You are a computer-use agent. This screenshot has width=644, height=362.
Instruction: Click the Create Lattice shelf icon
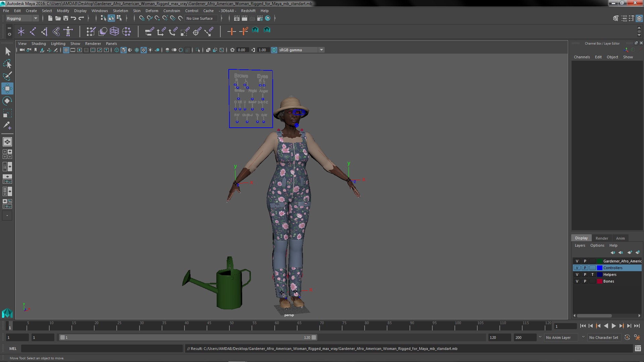114,32
